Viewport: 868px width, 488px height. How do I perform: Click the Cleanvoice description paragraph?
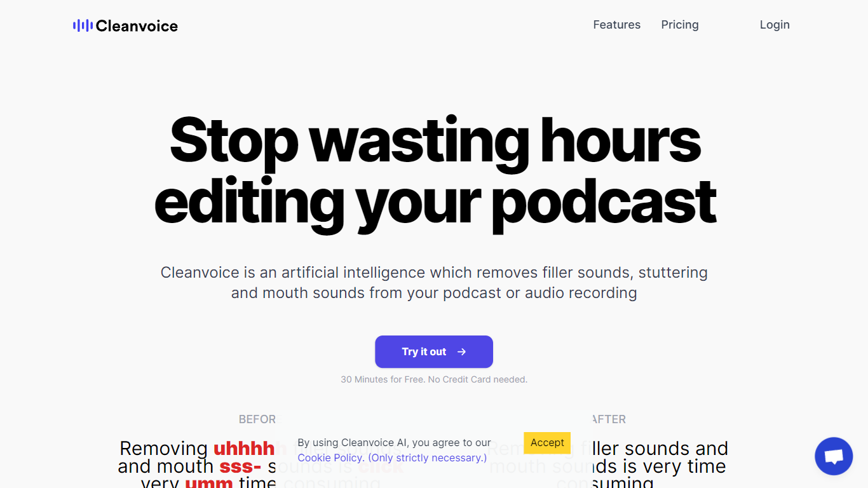434,282
